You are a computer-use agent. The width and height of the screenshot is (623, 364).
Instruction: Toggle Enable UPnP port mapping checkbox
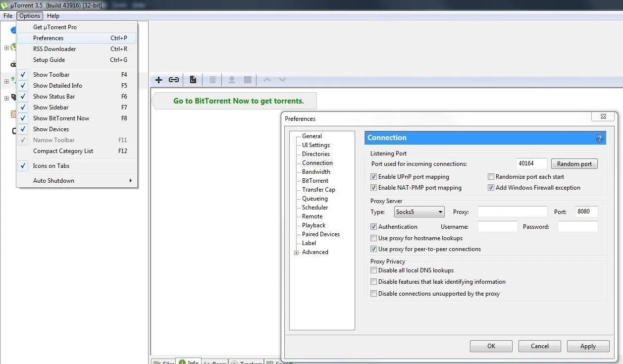[x=374, y=177]
